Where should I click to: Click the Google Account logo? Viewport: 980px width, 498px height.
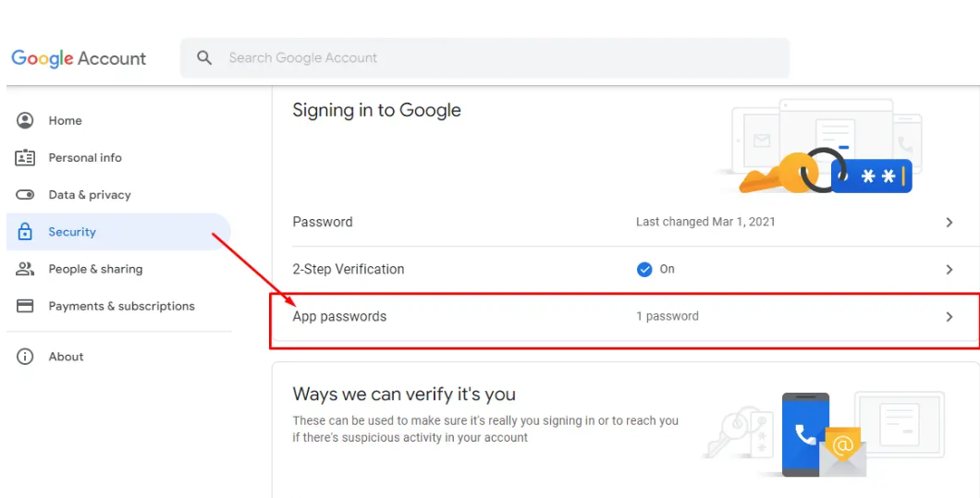(79, 58)
